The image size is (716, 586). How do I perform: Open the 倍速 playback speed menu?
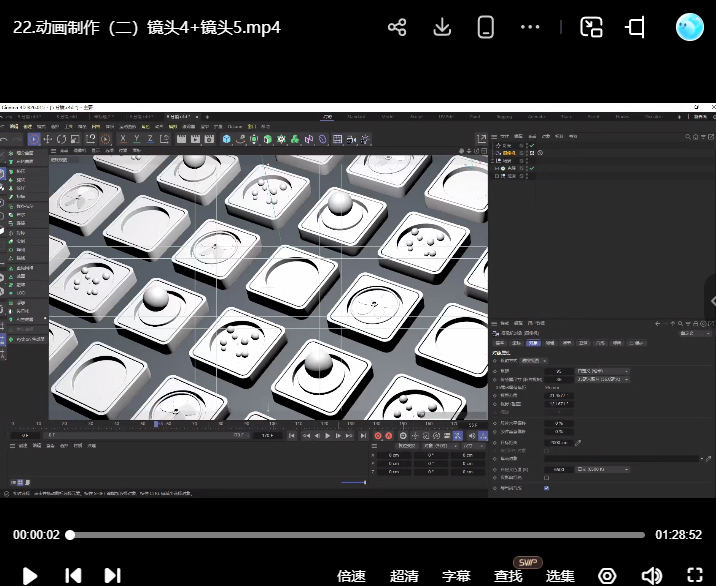pos(351,576)
